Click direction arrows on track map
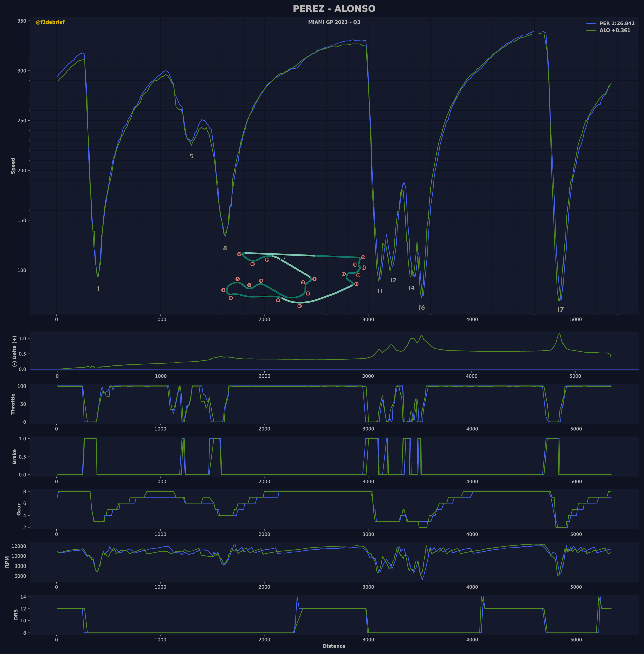 tap(283, 258)
